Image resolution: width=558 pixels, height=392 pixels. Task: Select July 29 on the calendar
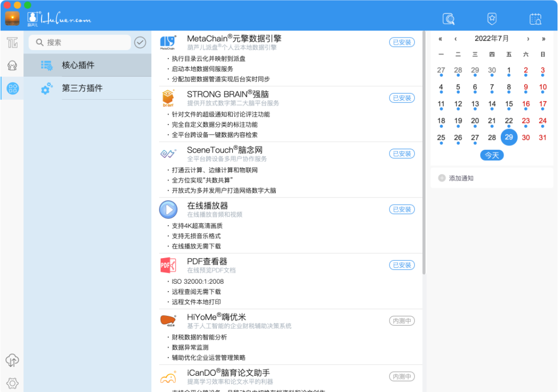click(x=509, y=137)
